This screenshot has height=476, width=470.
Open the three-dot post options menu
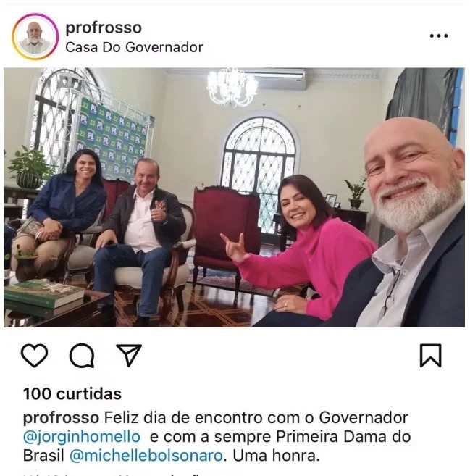[x=439, y=36]
